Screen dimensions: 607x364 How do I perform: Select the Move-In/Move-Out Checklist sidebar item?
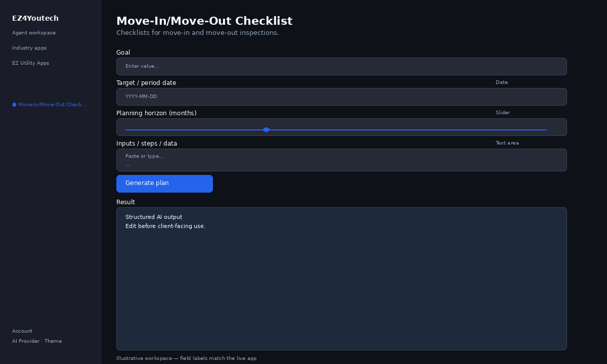pyautogui.click(x=50, y=105)
